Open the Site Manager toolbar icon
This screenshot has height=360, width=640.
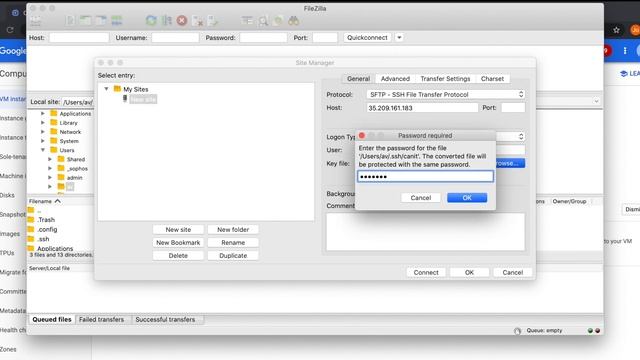tap(36, 20)
